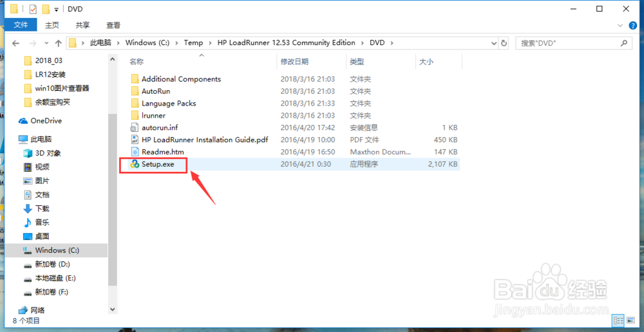This screenshot has width=644, height=332.
Task: Open 音乐 library in navigation pane
Action: tap(43, 223)
